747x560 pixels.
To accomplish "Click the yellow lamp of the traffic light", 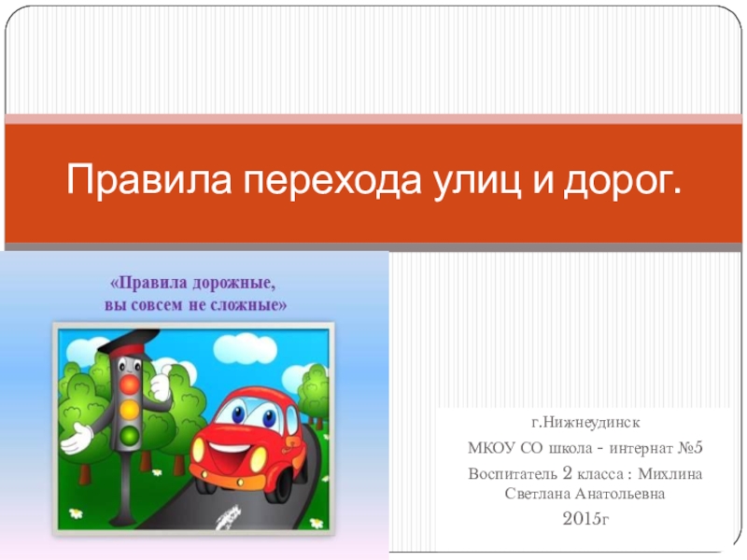I will coord(130,410).
